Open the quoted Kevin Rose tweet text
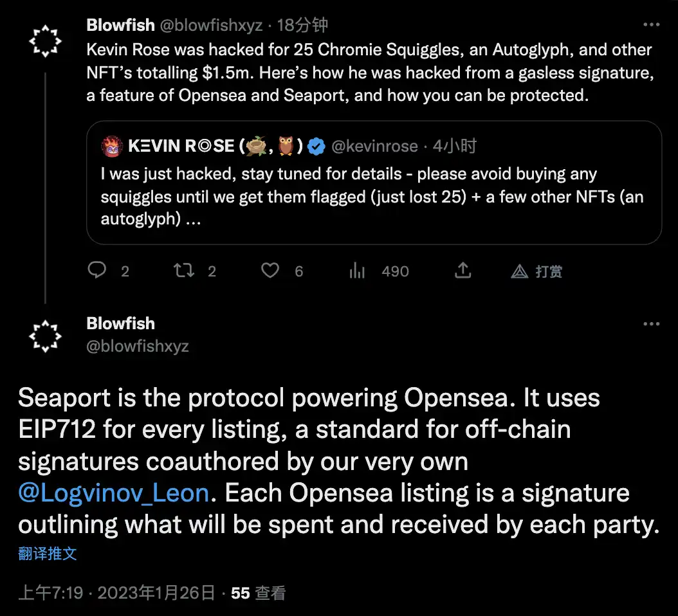 [x=372, y=196]
